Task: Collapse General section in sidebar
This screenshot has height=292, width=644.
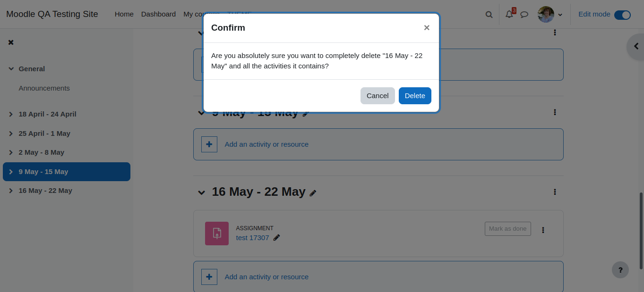Action: click(x=11, y=69)
